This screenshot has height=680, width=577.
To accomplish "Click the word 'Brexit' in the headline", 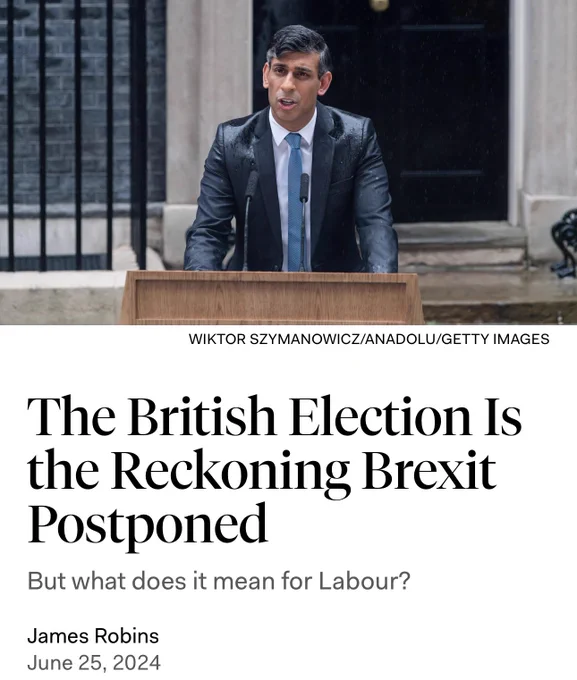I will point(429,469).
